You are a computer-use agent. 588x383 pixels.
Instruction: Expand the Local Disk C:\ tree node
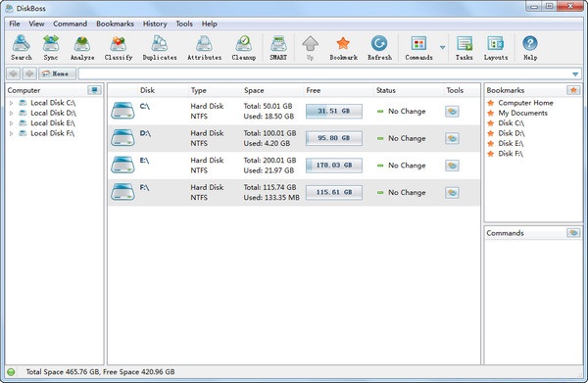pyautogui.click(x=11, y=103)
